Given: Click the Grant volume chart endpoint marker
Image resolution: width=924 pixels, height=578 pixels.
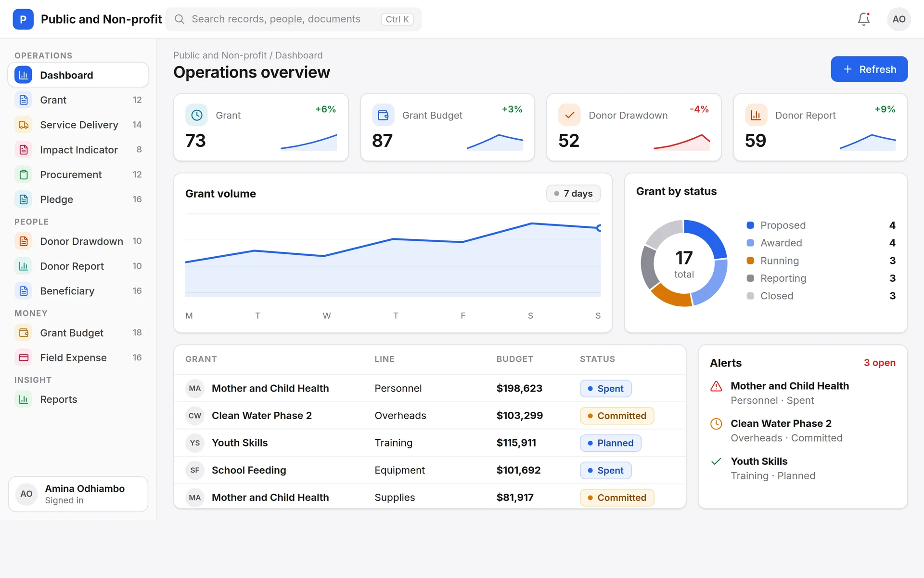Looking at the screenshot, I should click(x=599, y=228).
